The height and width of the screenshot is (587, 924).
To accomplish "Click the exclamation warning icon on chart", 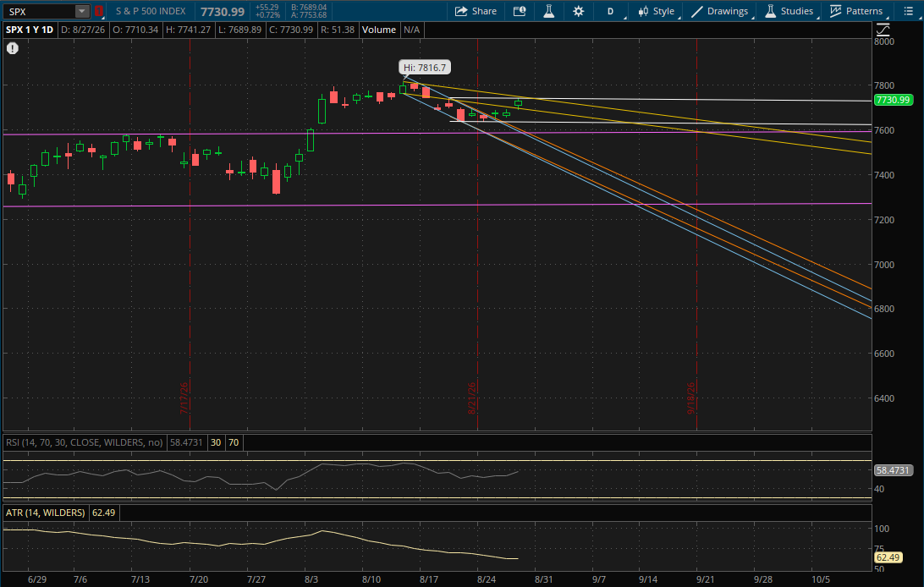I will pos(13,48).
